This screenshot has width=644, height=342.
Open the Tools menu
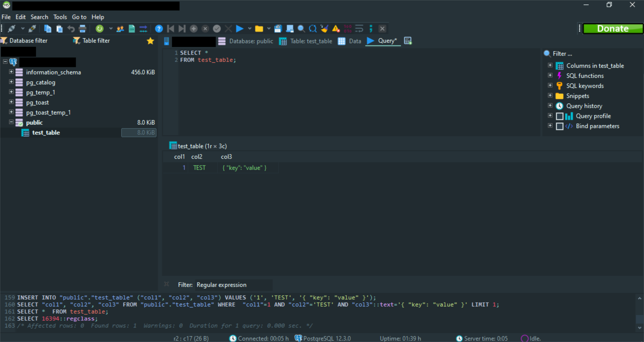(60, 17)
